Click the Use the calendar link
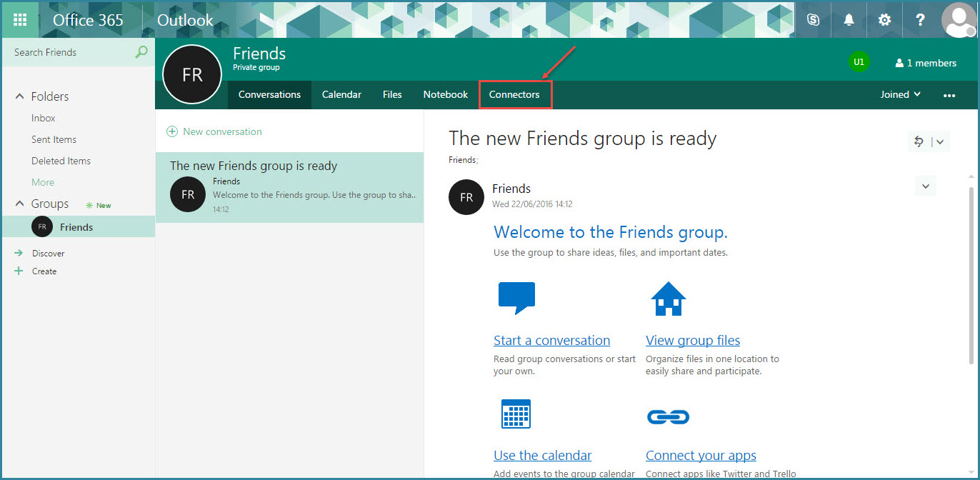The height and width of the screenshot is (480, 980). 542,456
